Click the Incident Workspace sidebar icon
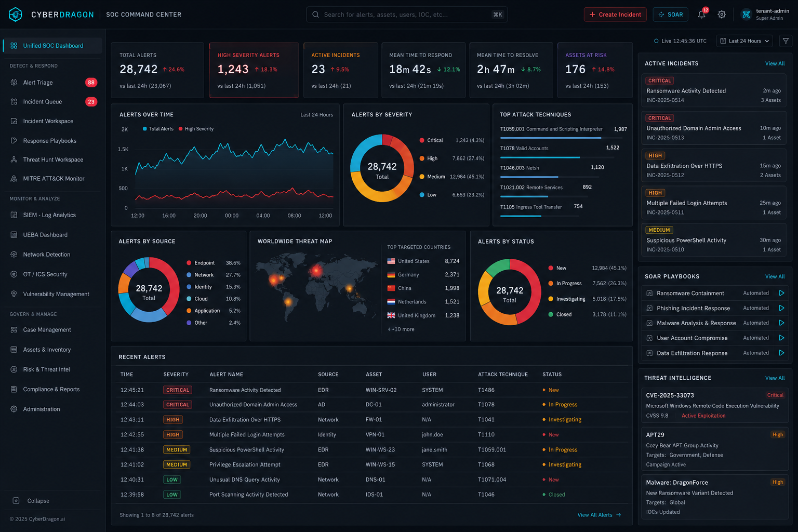Viewport: 798px width, 532px height. click(14, 121)
